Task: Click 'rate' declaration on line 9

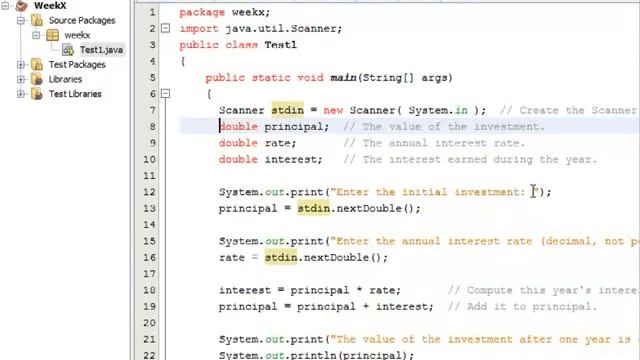Action: click(x=278, y=143)
